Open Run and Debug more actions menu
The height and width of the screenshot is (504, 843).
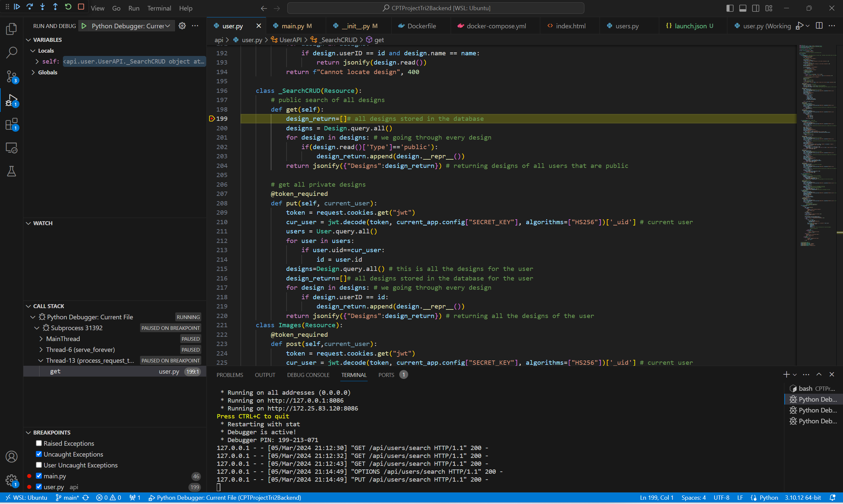(195, 26)
